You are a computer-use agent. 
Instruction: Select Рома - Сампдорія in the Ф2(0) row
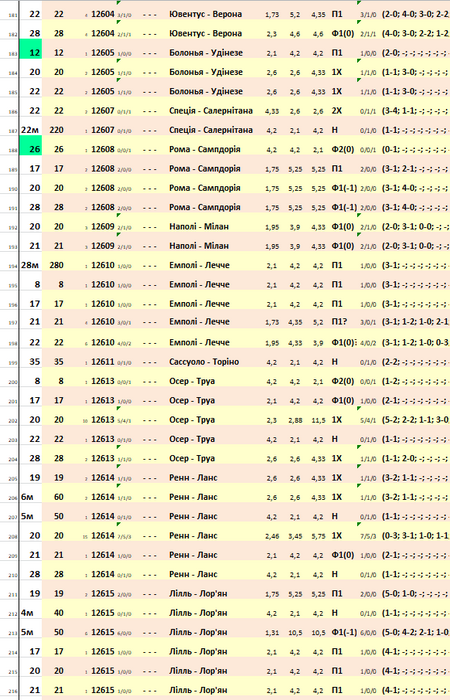pos(204,149)
